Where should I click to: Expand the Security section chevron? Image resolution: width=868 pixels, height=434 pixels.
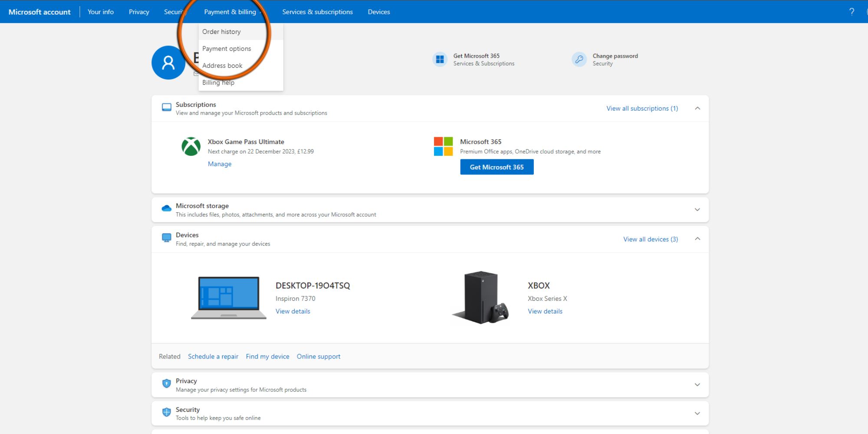click(697, 414)
